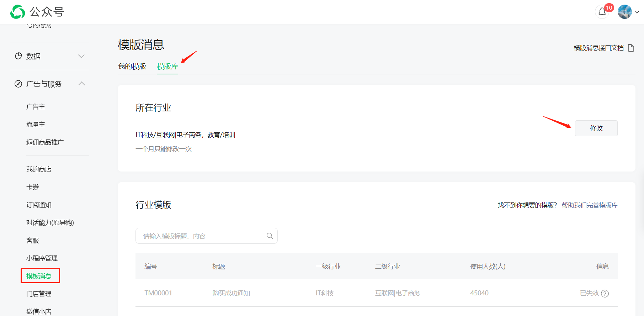Open the account dropdown arrow

637,12
